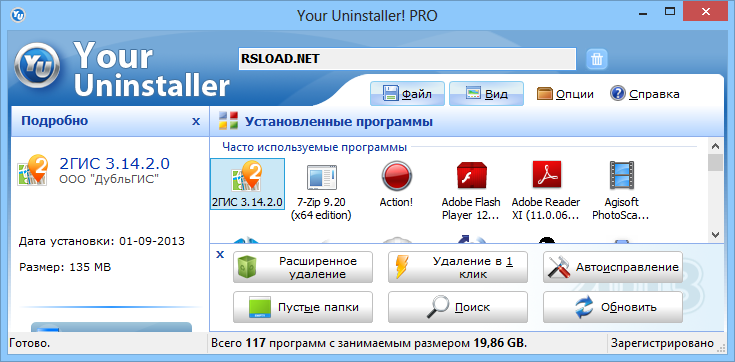Open the Опции menu
This screenshot has width=735, height=362.
tap(565, 94)
